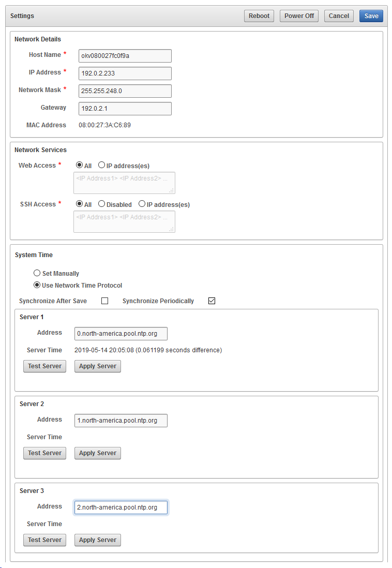Select All for SSH Access
392x568 pixels.
tap(79, 204)
